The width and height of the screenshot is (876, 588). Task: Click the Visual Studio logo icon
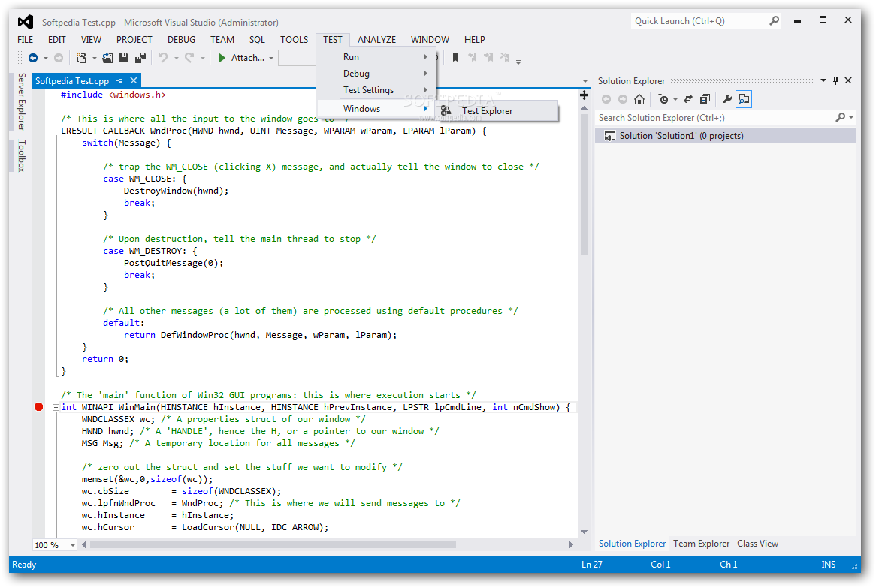coord(25,22)
